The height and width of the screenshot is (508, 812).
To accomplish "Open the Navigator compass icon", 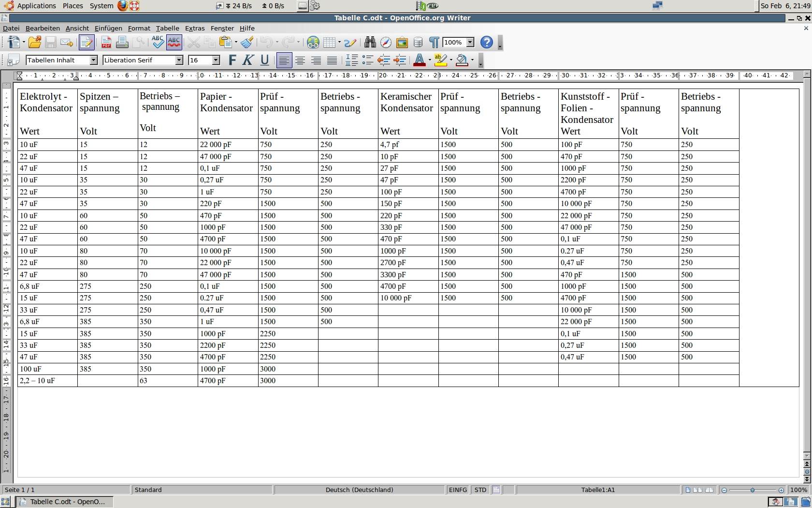I will coord(386,43).
